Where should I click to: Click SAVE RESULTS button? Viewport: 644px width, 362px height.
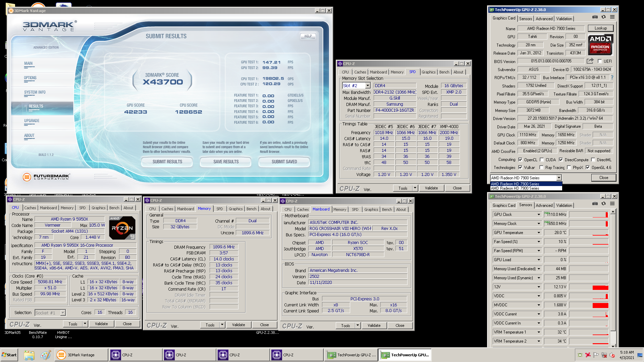coord(226,162)
